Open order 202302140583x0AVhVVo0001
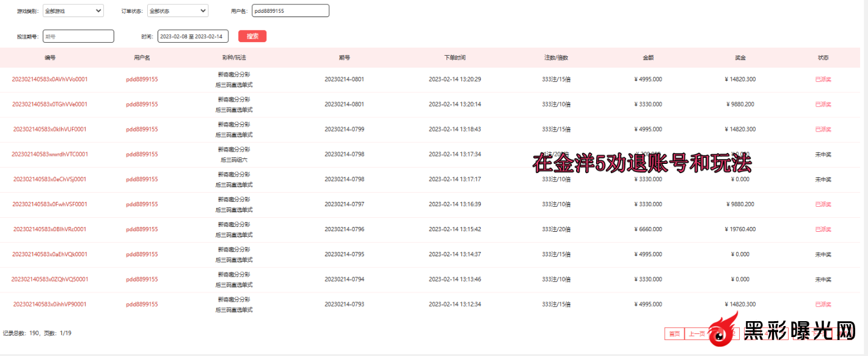 49,79
